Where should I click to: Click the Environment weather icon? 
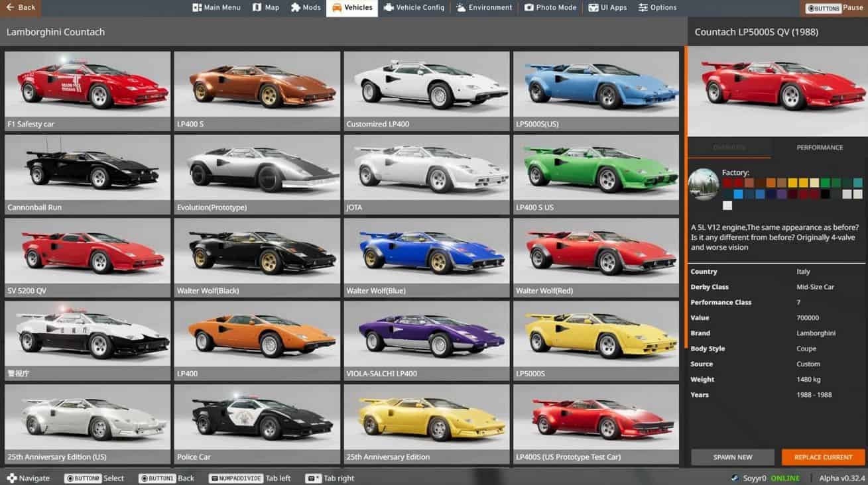click(x=461, y=8)
